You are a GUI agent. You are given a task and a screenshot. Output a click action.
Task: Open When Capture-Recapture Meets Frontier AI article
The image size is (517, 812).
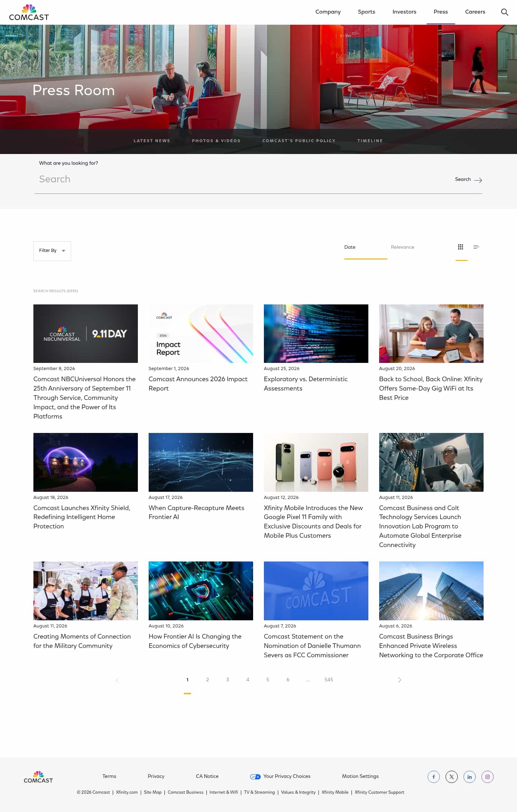[196, 512]
